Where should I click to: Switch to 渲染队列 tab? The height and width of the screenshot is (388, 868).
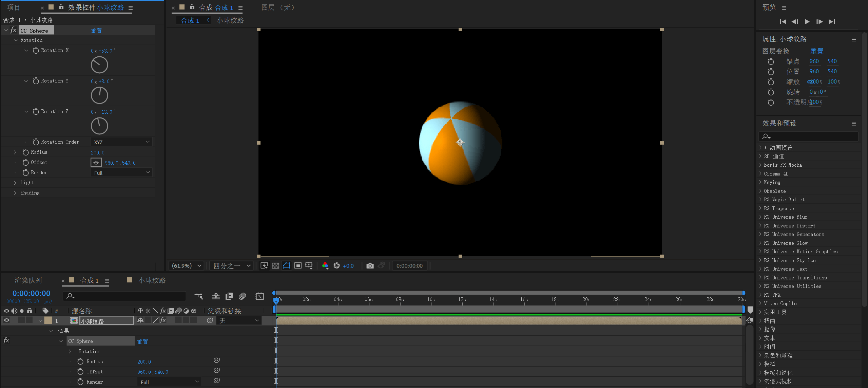pos(28,280)
